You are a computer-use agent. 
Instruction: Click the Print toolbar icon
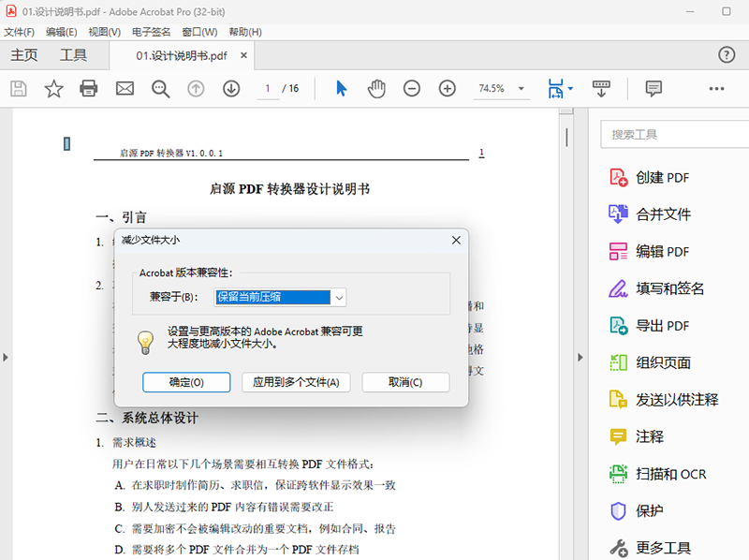(x=89, y=89)
